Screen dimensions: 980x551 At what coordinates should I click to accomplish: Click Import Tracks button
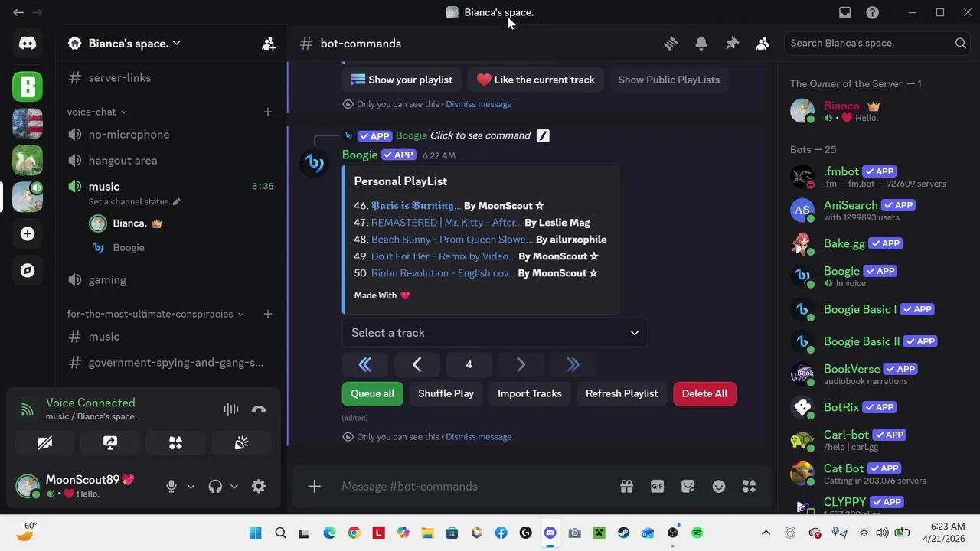530,393
